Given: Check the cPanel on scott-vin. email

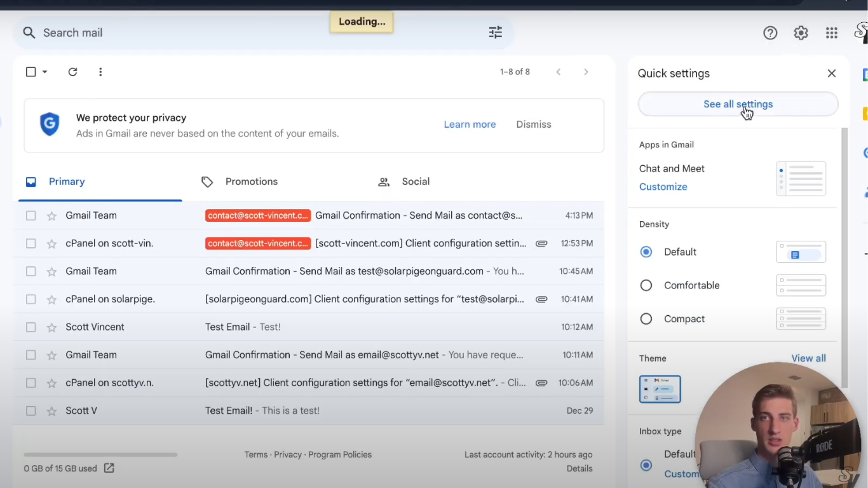Looking at the screenshot, I should click(x=31, y=243).
